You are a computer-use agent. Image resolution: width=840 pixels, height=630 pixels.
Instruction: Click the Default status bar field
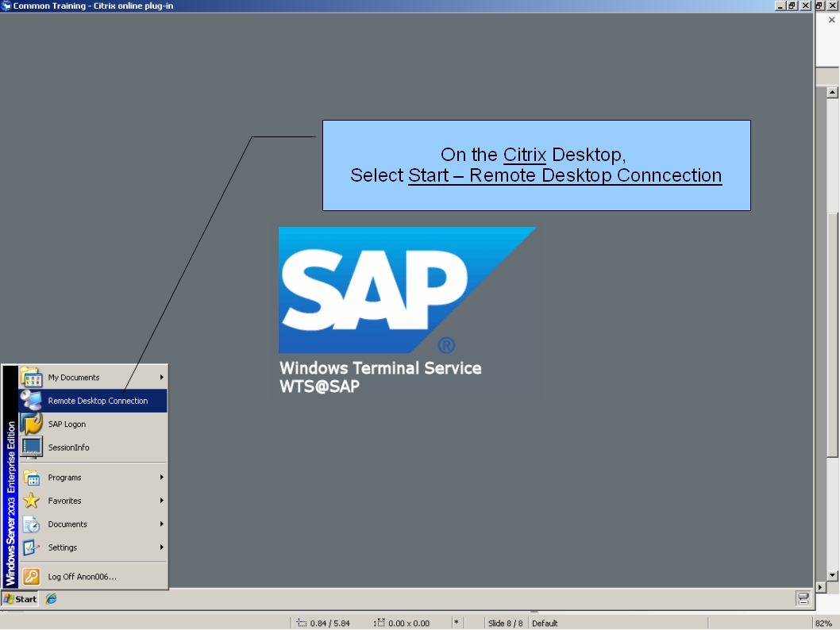coord(545,623)
